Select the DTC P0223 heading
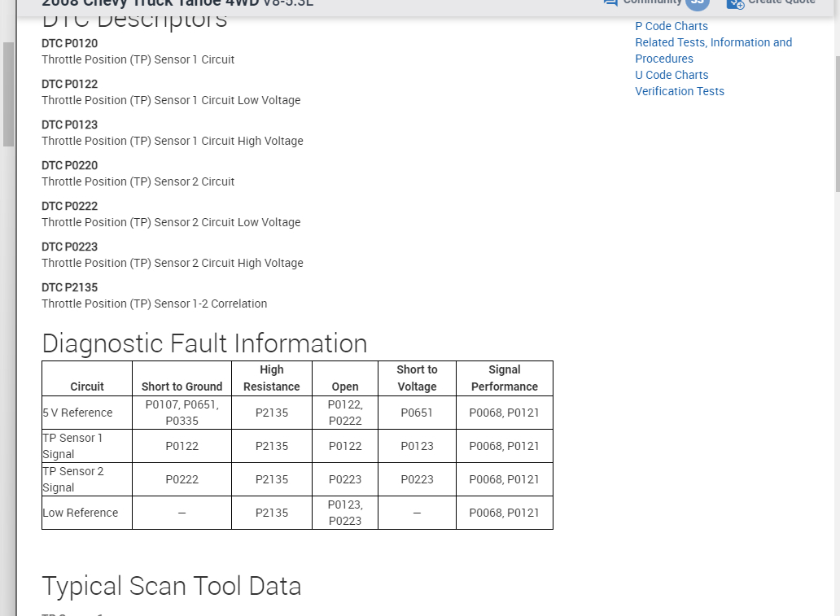The image size is (840, 616). 70,247
